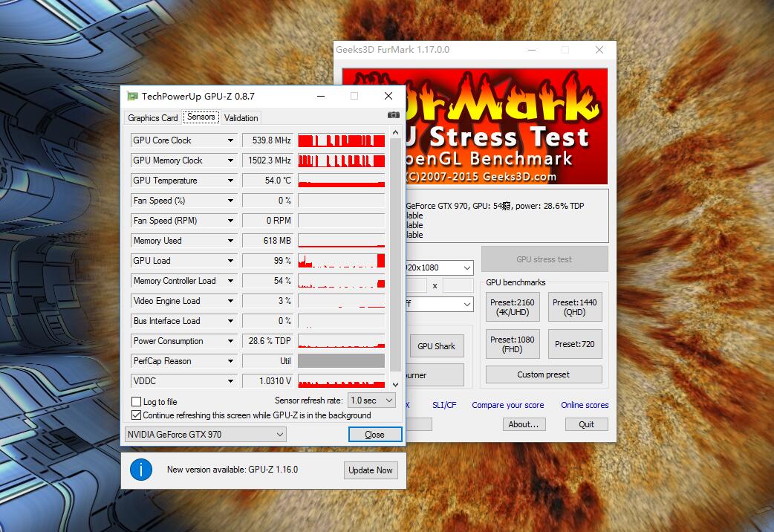This screenshot has height=532, width=774.
Task: Click the 28.6 % TDP value
Action: [267, 341]
